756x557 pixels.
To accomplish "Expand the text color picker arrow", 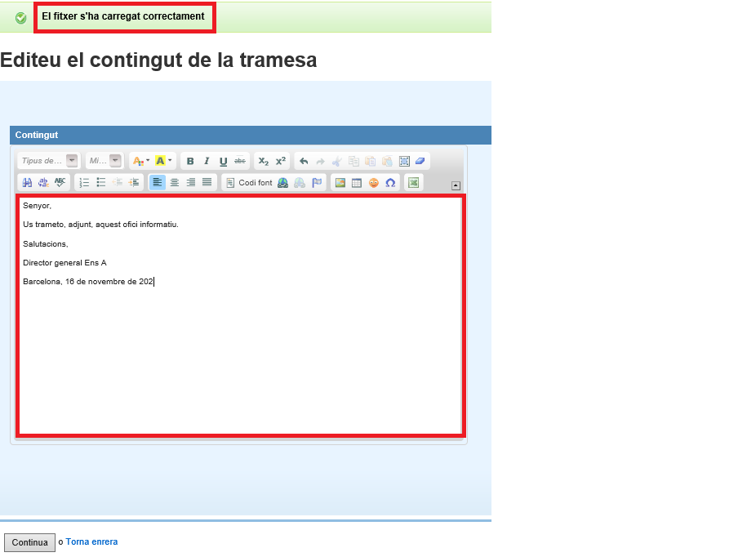I will [148, 162].
